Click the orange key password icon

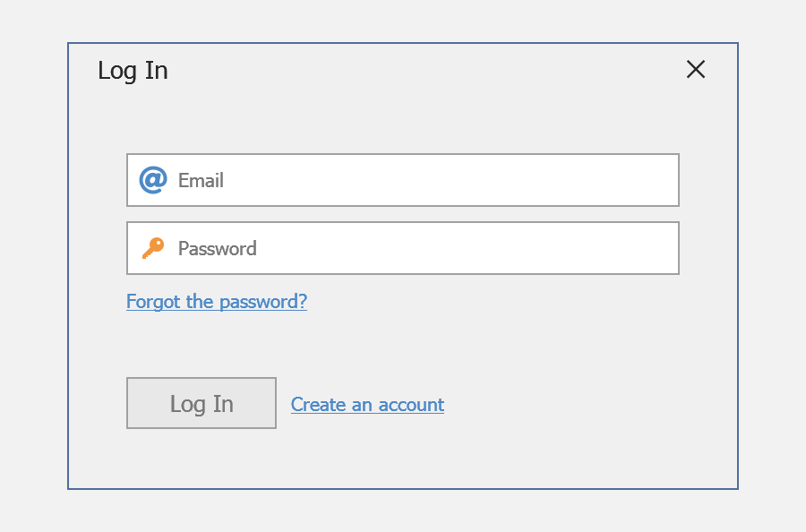pyautogui.click(x=153, y=248)
